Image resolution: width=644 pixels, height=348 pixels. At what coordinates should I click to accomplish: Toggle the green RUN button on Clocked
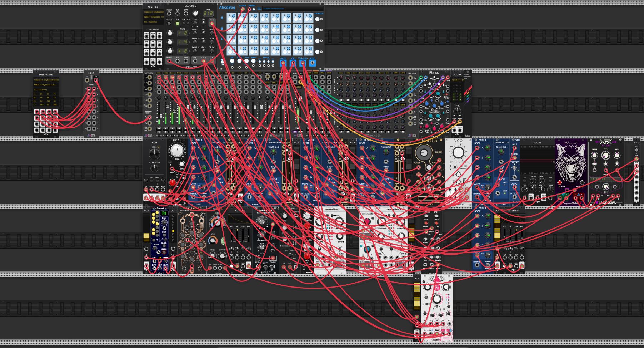[178, 24]
